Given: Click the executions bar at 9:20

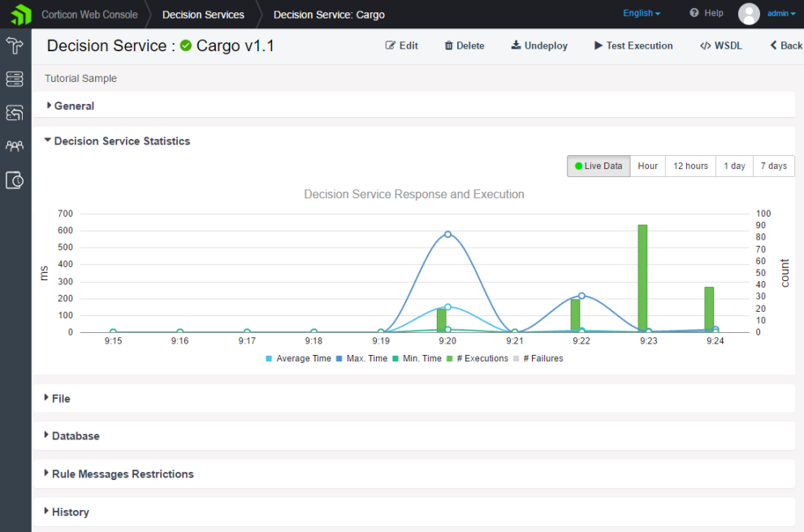Looking at the screenshot, I should click(x=442, y=320).
